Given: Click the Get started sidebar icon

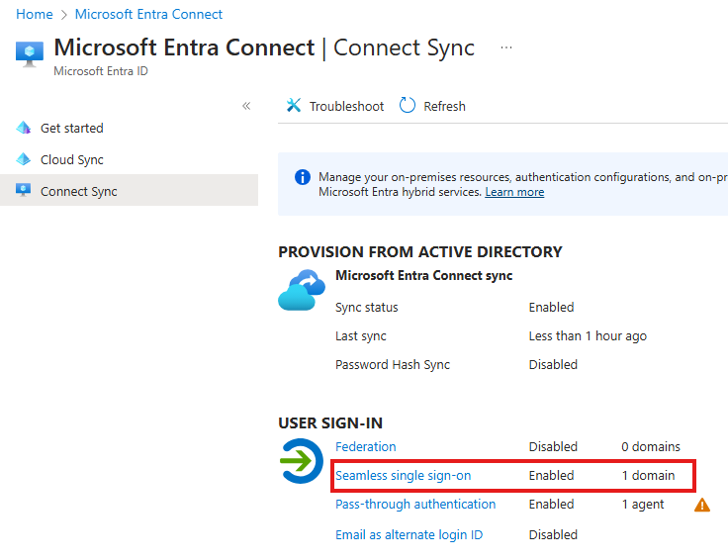Looking at the screenshot, I should click(24, 128).
